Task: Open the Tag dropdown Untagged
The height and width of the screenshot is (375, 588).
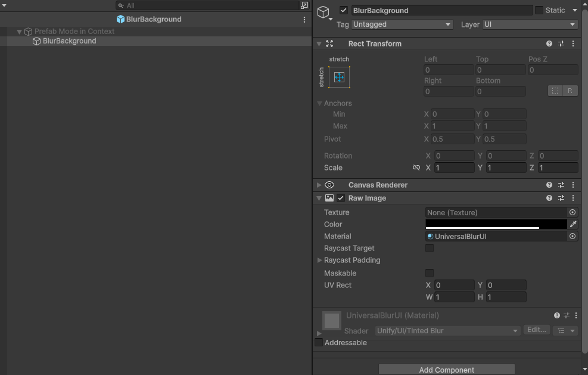Action: pos(402,24)
